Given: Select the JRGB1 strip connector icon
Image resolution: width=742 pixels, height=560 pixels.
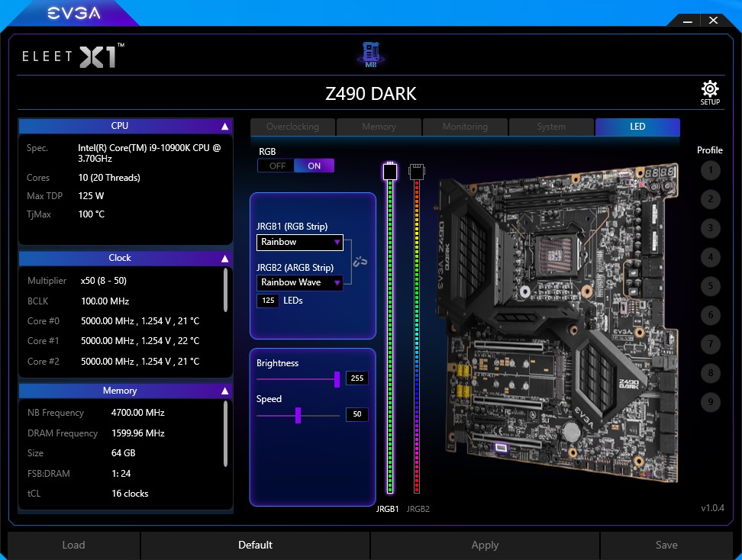Looking at the screenshot, I should coord(390,171).
